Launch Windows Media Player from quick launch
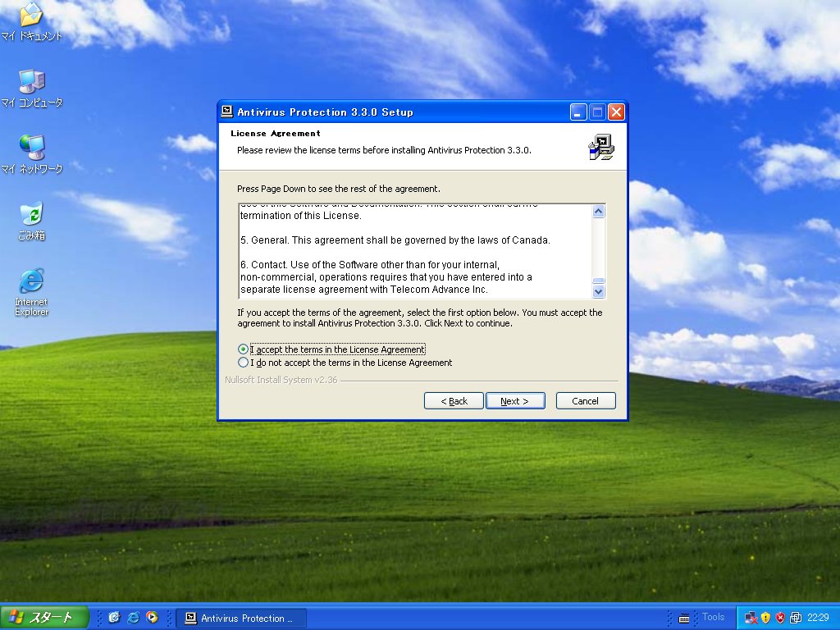840x630 pixels. [152, 618]
